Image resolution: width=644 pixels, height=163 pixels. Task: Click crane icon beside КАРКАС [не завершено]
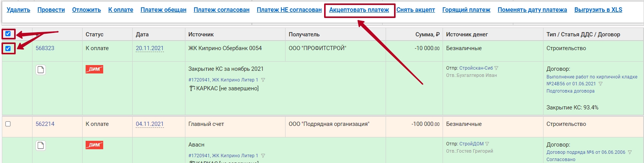(x=192, y=88)
